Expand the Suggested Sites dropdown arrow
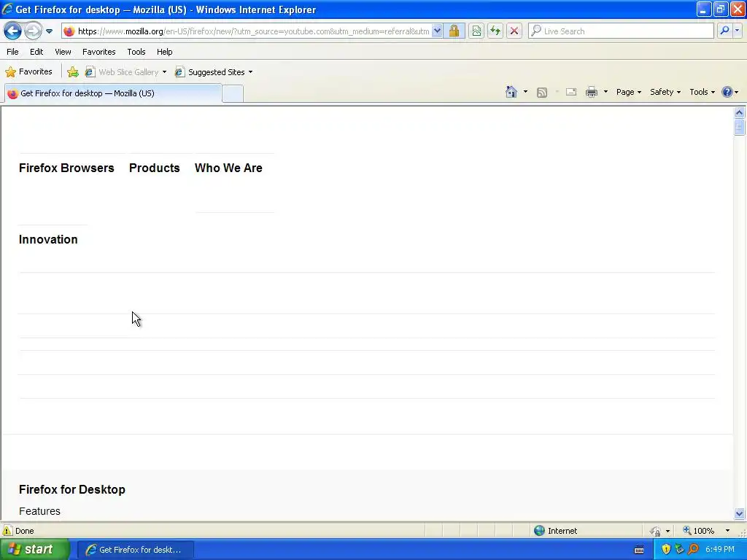 [251, 72]
